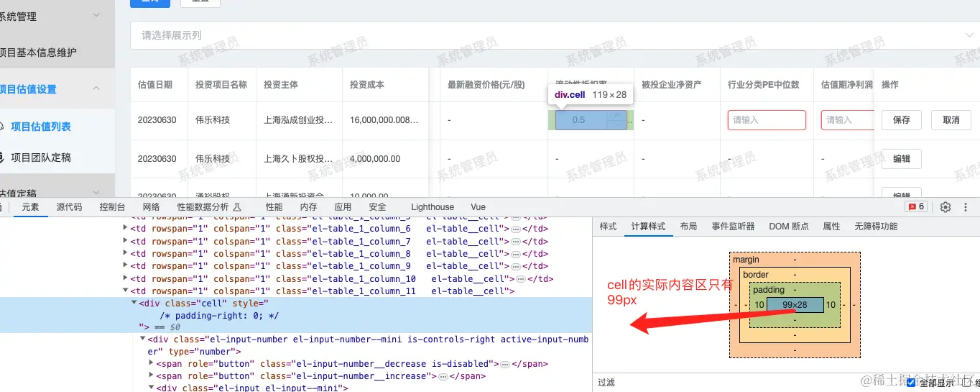The image size is (980, 392).
Task: Select the 计算样式 side pane tab
Action: pyautogui.click(x=648, y=227)
